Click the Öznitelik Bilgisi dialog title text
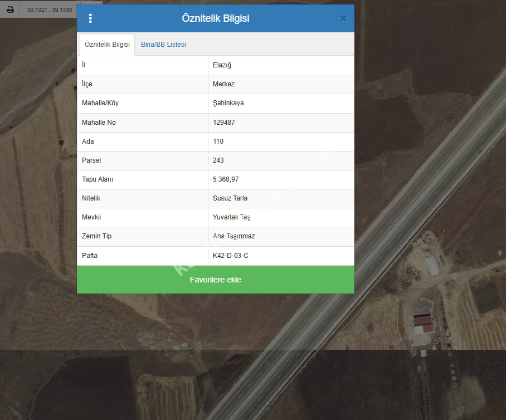 click(x=215, y=18)
